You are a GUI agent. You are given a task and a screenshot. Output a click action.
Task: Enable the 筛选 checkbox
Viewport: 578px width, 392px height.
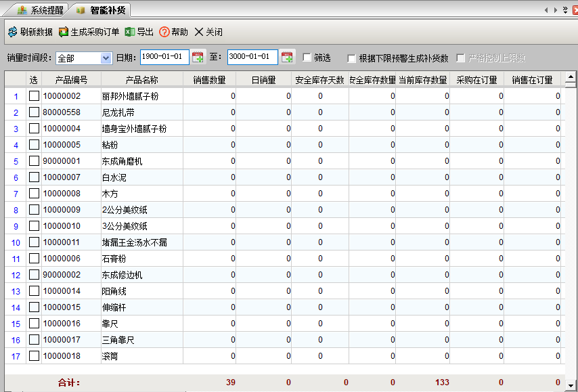[x=307, y=57]
